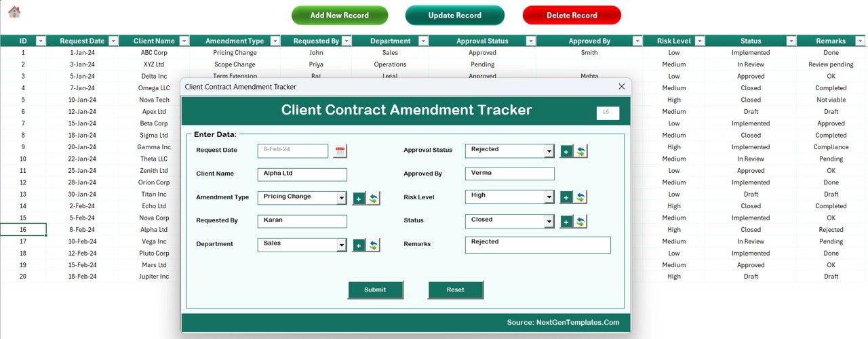Click the Delete Record button
Viewport: 868px width, 339px height.
click(x=572, y=16)
